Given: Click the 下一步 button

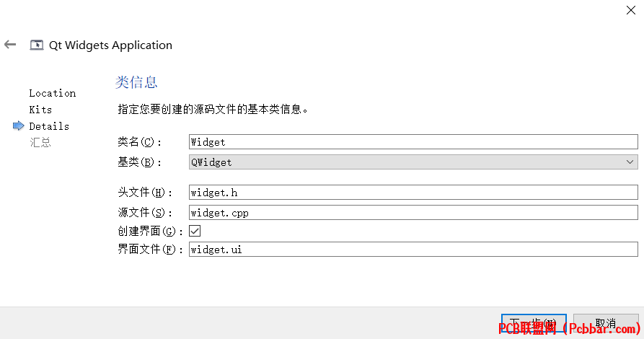Looking at the screenshot, I should pos(534,323).
